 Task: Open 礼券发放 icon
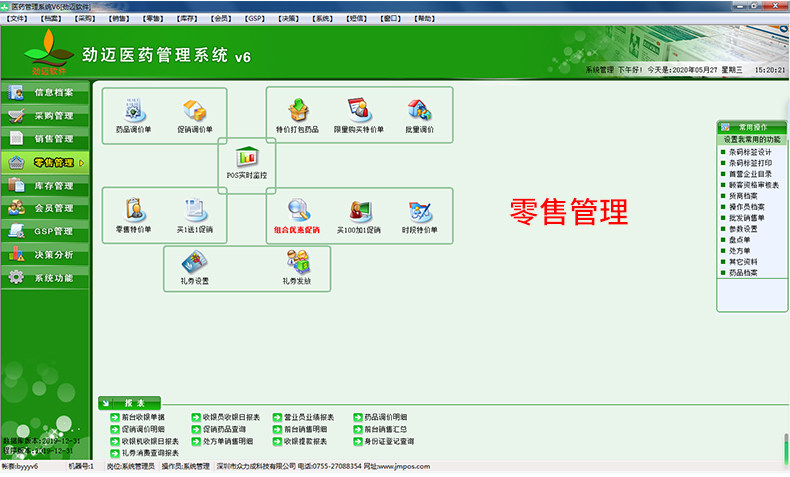click(x=298, y=262)
